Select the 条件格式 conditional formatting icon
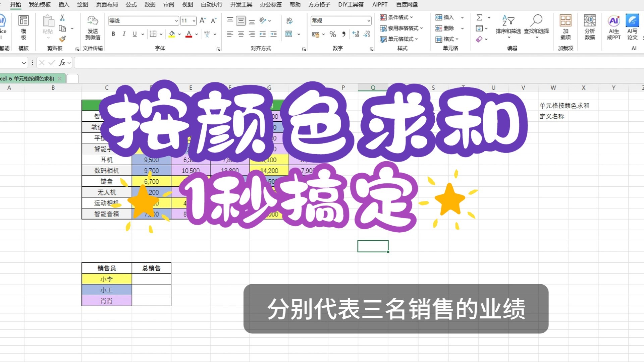 click(x=383, y=17)
